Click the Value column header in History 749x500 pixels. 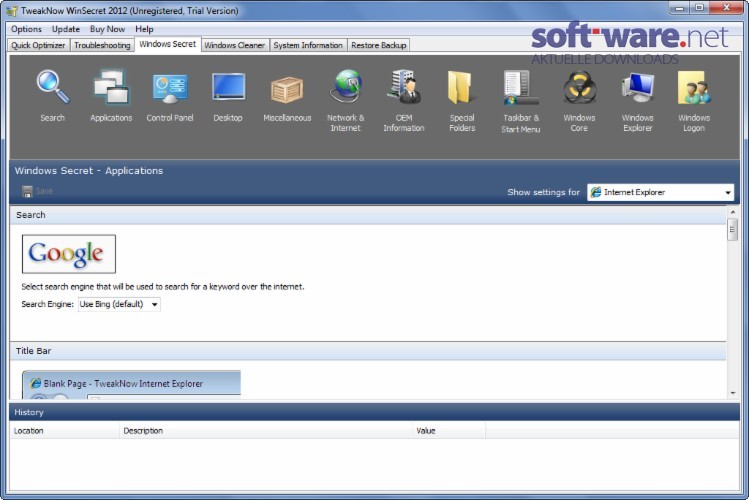[449, 431]
